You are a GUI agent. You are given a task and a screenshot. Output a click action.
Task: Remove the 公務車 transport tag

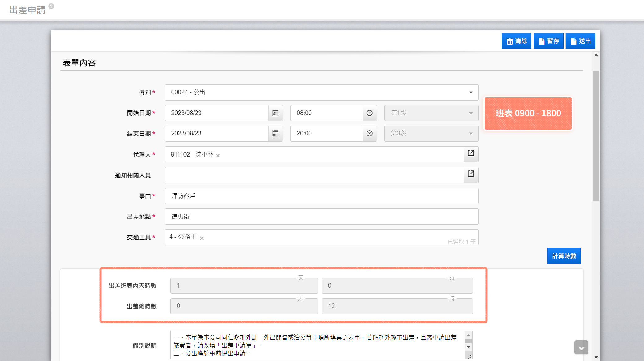click(x=202, y=238)
